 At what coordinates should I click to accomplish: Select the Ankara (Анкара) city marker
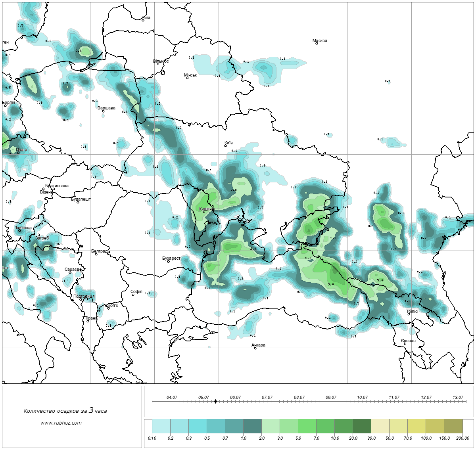coord(255,348)
